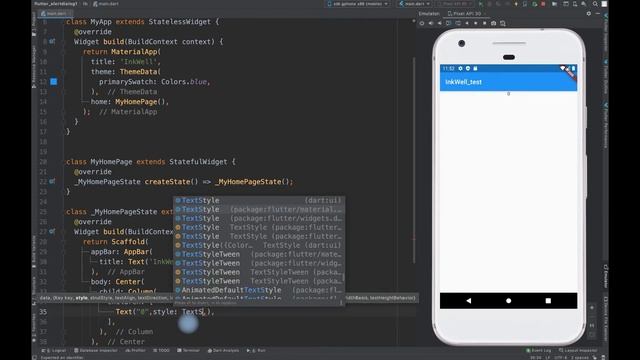640x360 pixels.
Task: Click the emulator power button icon
Action: [422, 23]
